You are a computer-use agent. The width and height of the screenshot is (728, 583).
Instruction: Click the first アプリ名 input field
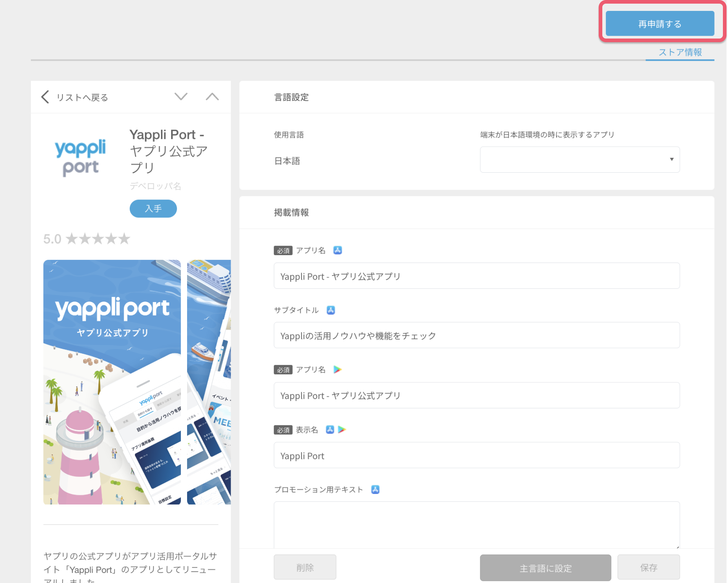tap(477, 276)
